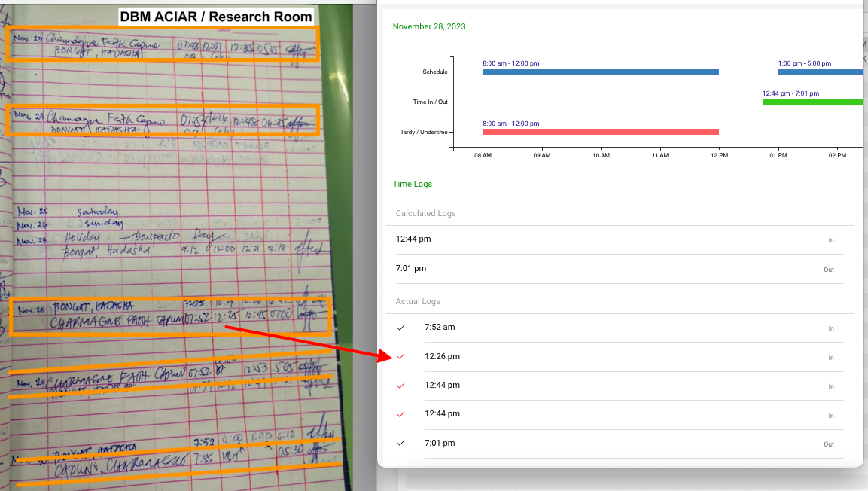The width and height of the screenshot is (868, 491).
Task: Click the red checkmark beside 12:26 pm
Action: coord(400,357)
